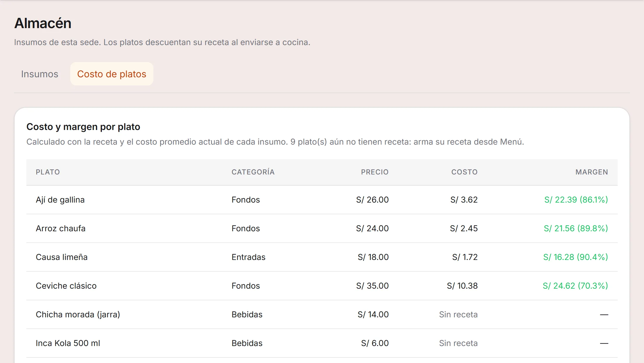Screen dimensions: 644x363
Task: Switch to the Insumos tab
Action: (40, 74)
